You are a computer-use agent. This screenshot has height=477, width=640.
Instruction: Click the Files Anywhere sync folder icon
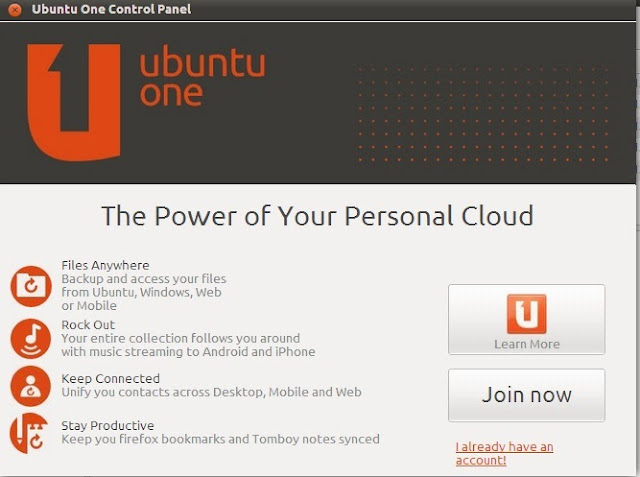31,286
